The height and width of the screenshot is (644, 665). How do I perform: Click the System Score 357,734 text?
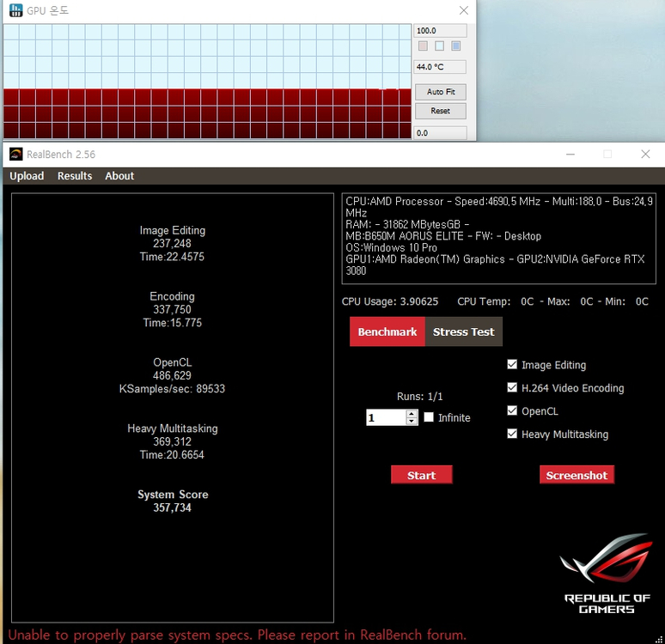tap(173, 501)
